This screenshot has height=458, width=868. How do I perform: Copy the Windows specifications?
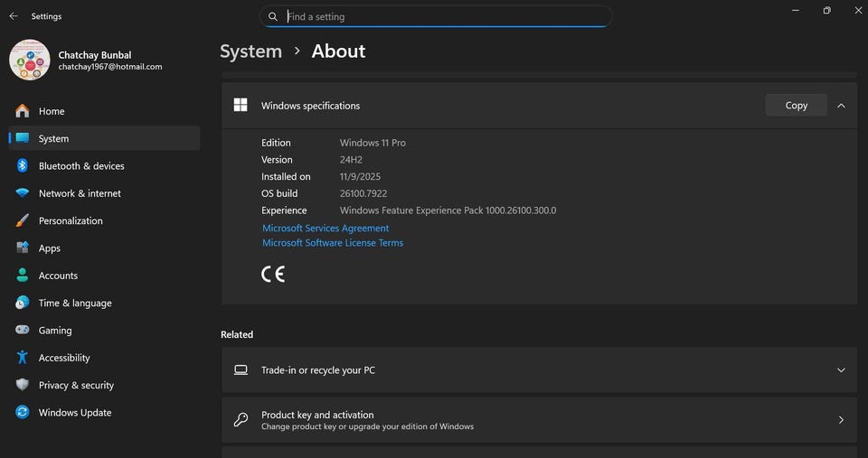pyautogui.click(x=796, y=106)
